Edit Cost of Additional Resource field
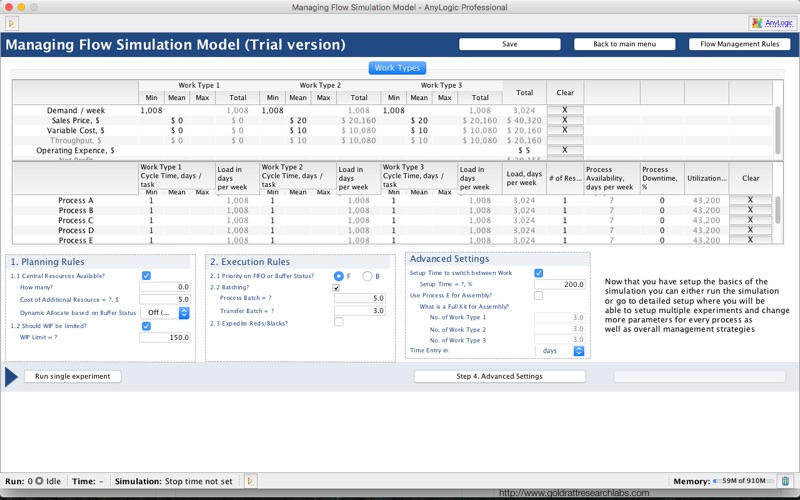 pyautogui.click(x=165, y=299)
